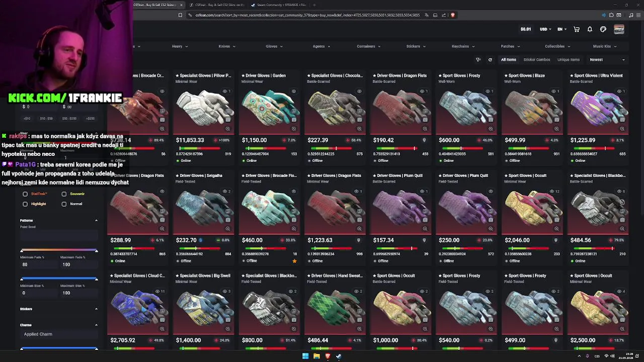Open browser extensions puzzle icon
The width and height of the screenshot is (644, 362).
(x=611, y=15)
